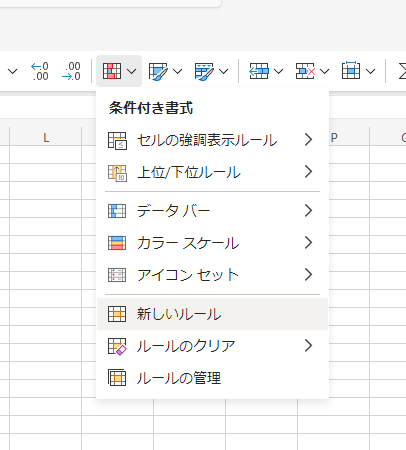
Task: Click the AutoSum sigma icon
Action: pyautogui.click(x=402, y=71)
